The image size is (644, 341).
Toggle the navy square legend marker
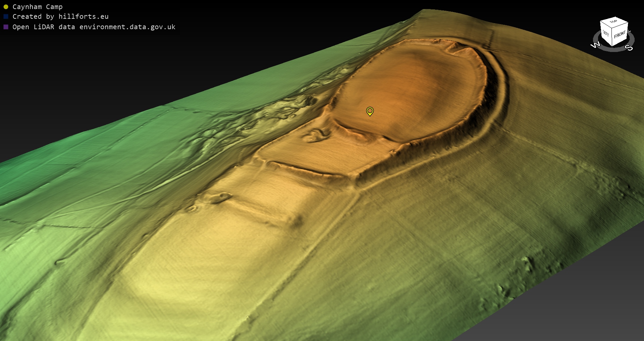point(6,16)
